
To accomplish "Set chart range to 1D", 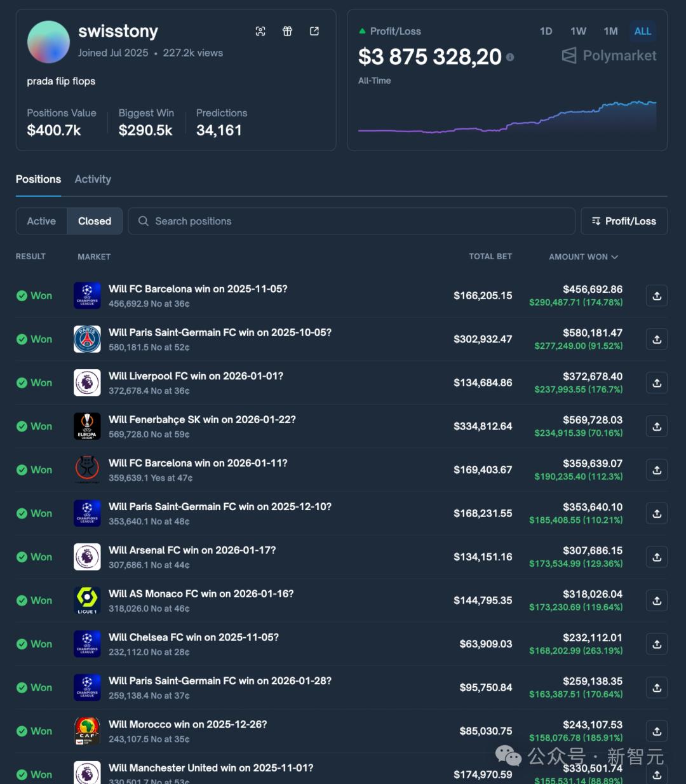I will point(546,31).
